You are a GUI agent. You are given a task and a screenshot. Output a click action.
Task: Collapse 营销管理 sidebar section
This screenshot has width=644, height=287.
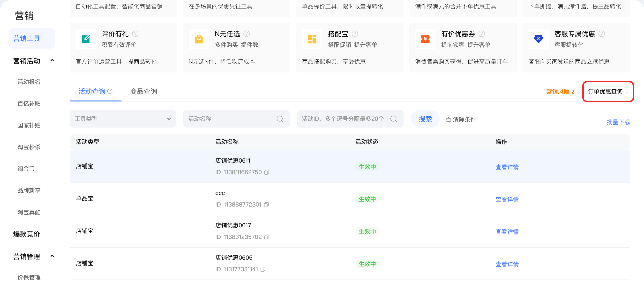tap(52, 256)
